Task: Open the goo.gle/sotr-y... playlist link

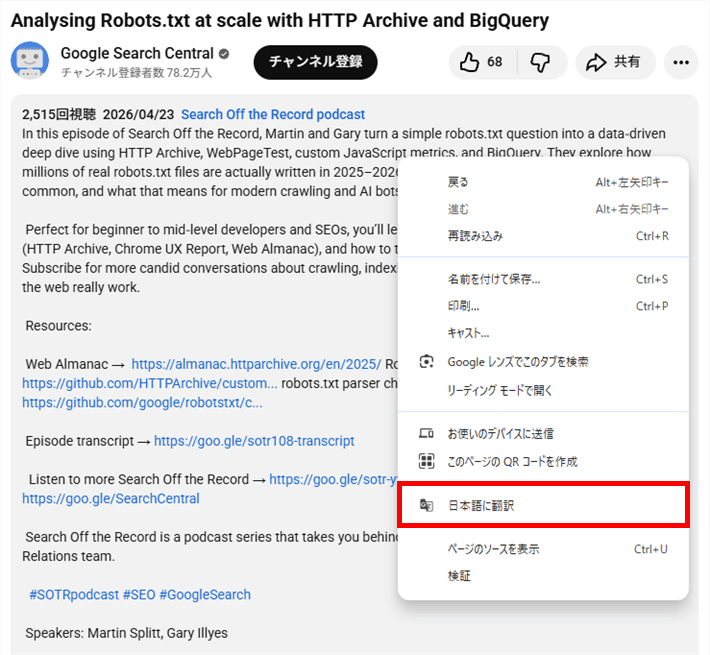Action: [x=333, y=479]
